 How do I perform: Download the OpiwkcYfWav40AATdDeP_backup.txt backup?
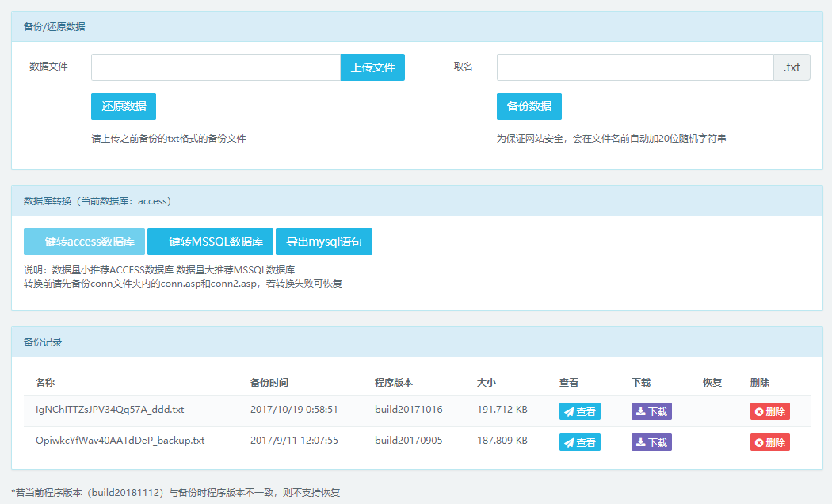651,442
